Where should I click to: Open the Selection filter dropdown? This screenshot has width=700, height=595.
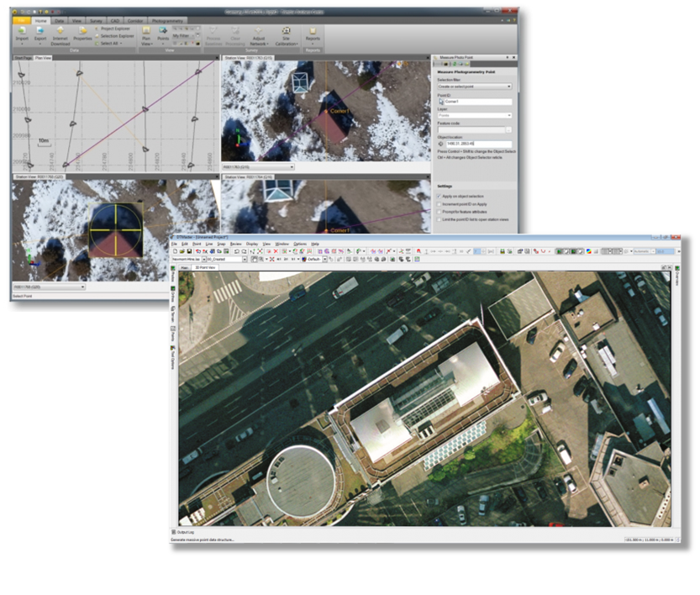pyautogui.click(x=475, y=87)
